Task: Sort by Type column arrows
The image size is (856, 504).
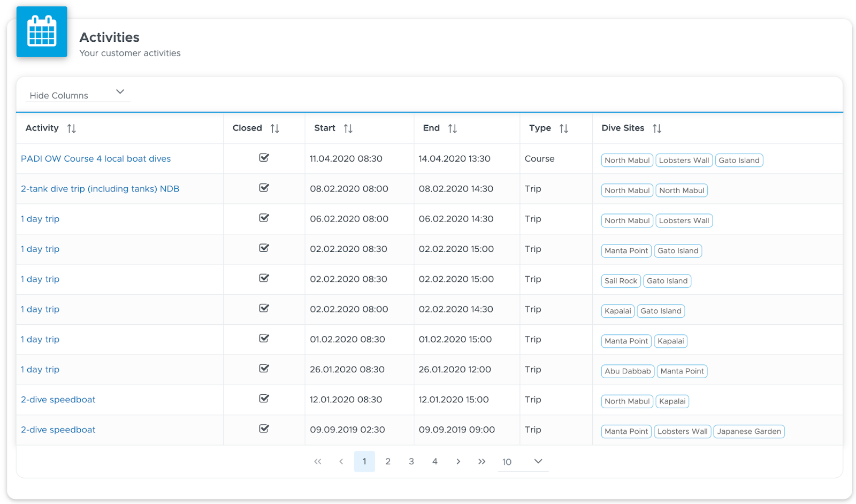Action: 564,128
